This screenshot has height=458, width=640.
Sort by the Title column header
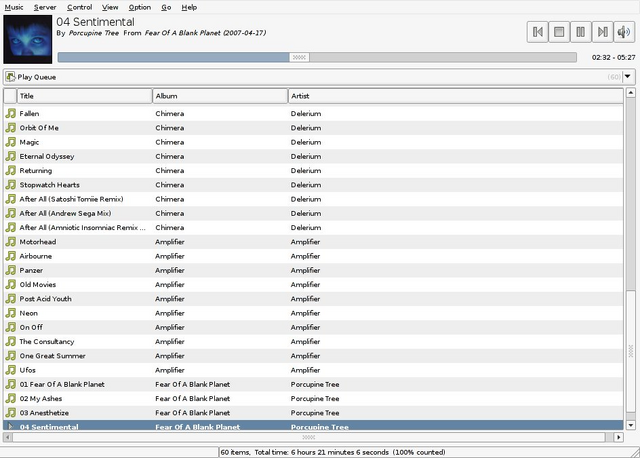84,96
